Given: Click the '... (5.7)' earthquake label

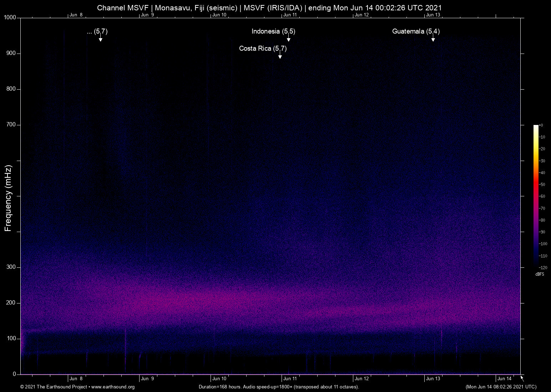Looking at the screenshot, I should [x=97, y=31].
